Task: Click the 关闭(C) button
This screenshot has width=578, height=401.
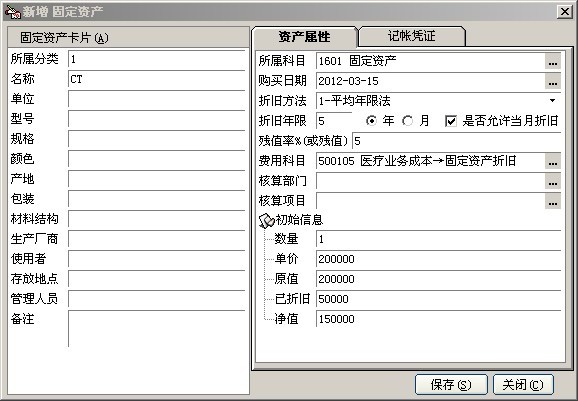Action: (523, 385)
